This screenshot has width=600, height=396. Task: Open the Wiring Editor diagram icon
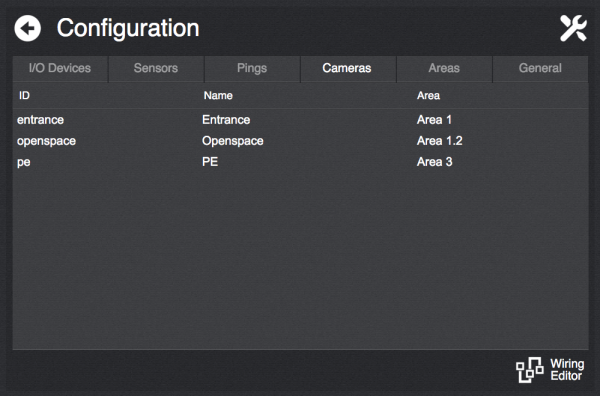[530, 370]
